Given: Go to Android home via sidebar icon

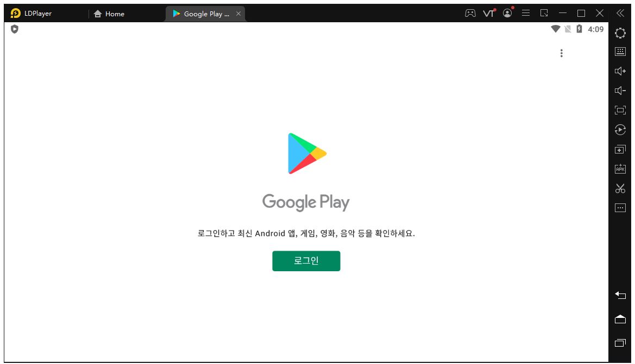Looking at the screenshot, I should [x=620, y=319].
